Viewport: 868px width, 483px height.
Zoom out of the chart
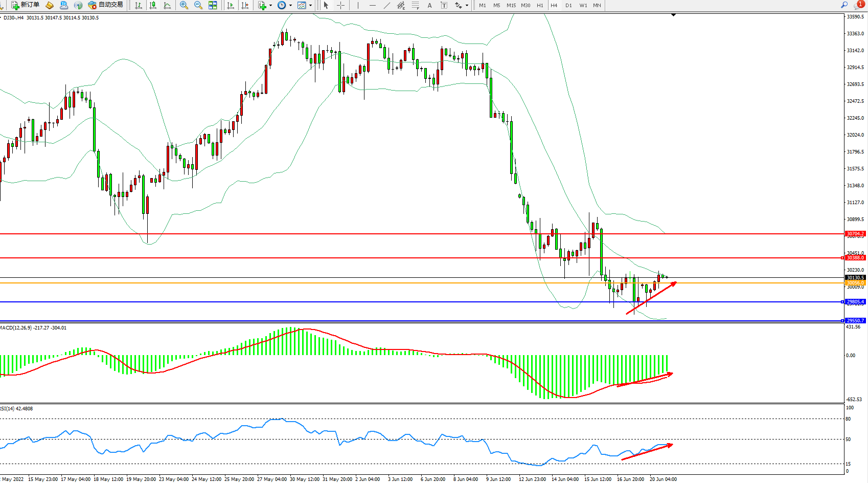coord(198,5)
